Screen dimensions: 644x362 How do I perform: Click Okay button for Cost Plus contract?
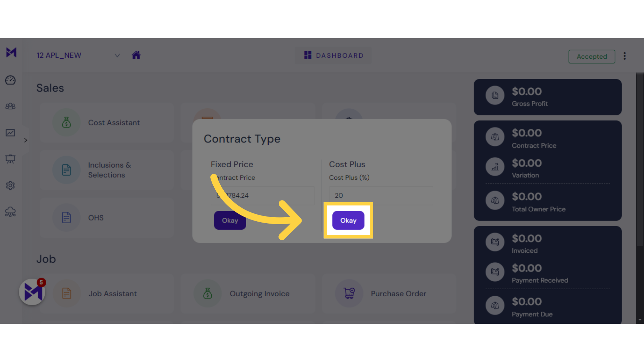[x=348, y=220]
